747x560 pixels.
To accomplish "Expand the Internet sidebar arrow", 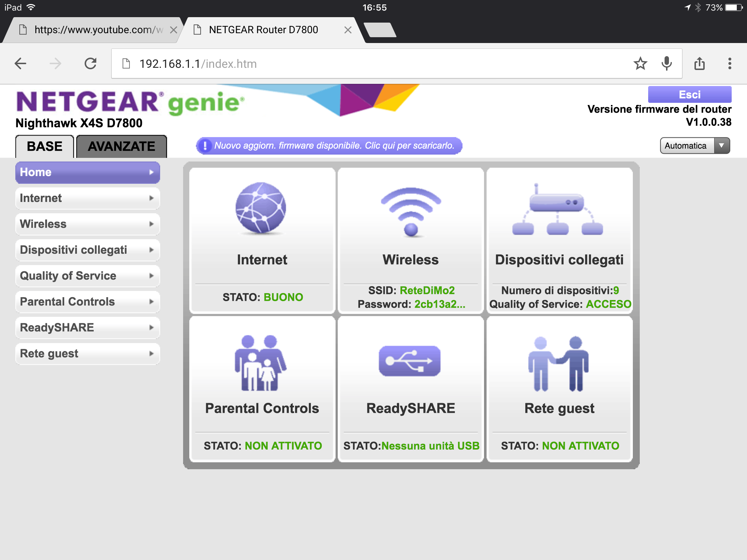I will coord(151,198).
